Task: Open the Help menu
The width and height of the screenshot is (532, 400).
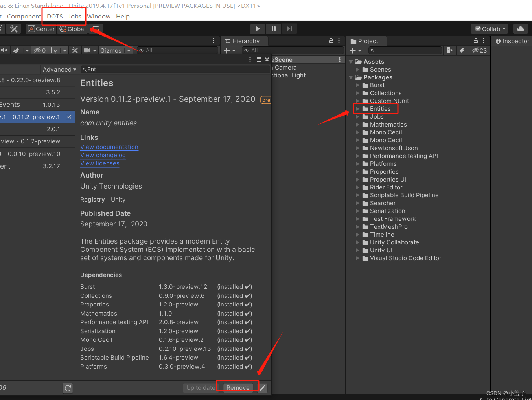Action: (123, 16)
